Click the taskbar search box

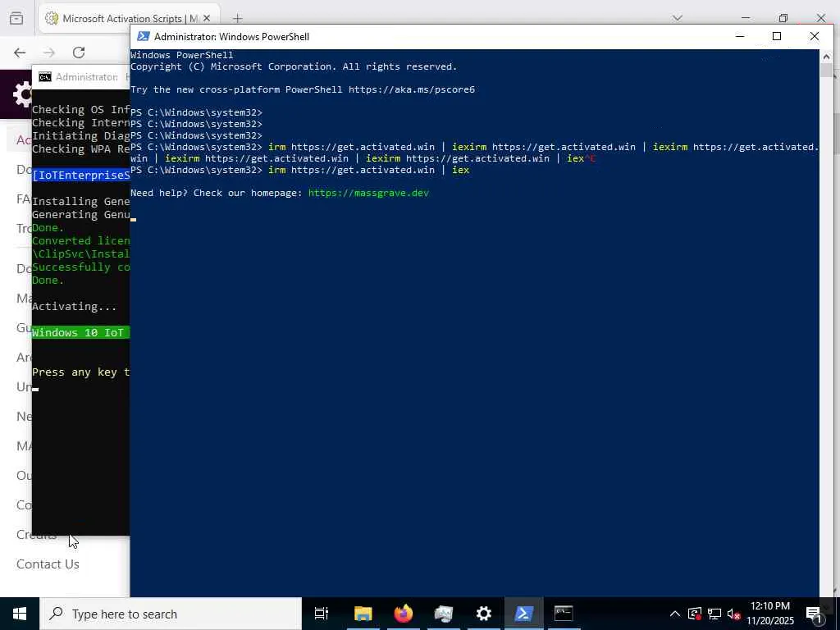[171, 614]
